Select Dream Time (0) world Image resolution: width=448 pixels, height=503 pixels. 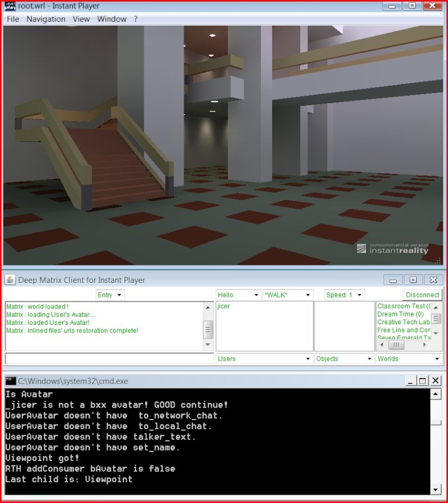400,314
